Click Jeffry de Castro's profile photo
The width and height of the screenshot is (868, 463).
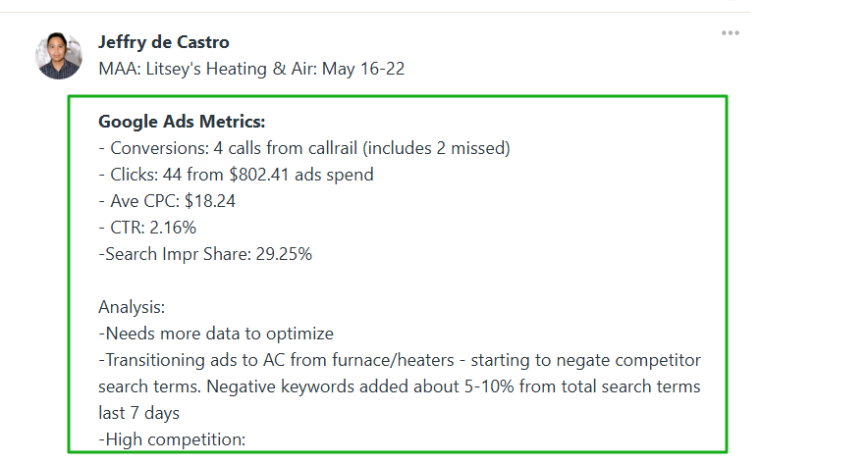pyautogui.click(x=59, y=55)
